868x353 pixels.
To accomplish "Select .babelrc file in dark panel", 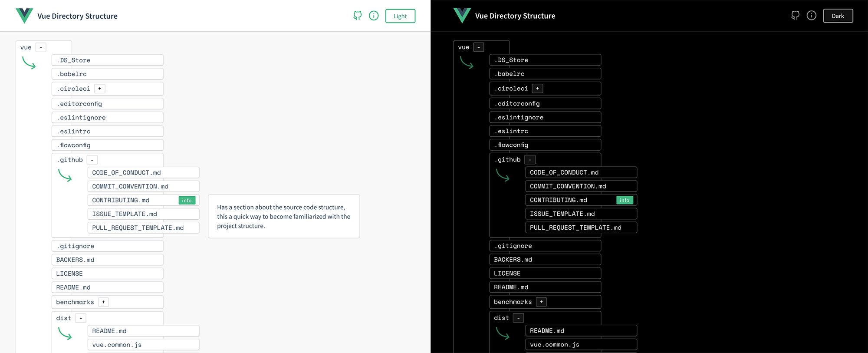I will point(546,74).
